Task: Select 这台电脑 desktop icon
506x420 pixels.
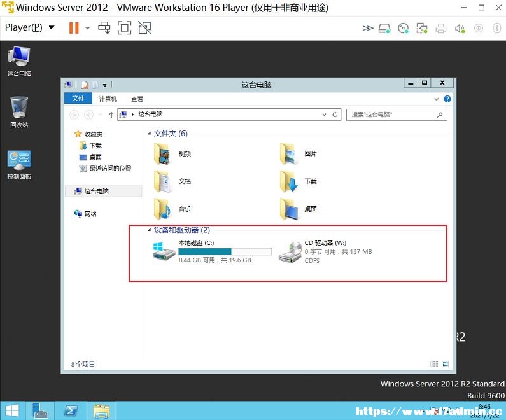Action: click(x=19, y=62)
